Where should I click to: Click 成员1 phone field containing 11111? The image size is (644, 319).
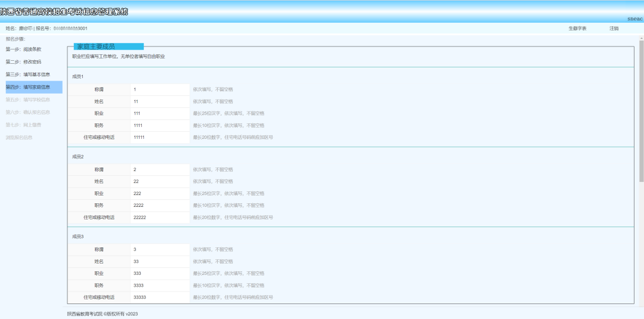(x=160, y=138)
